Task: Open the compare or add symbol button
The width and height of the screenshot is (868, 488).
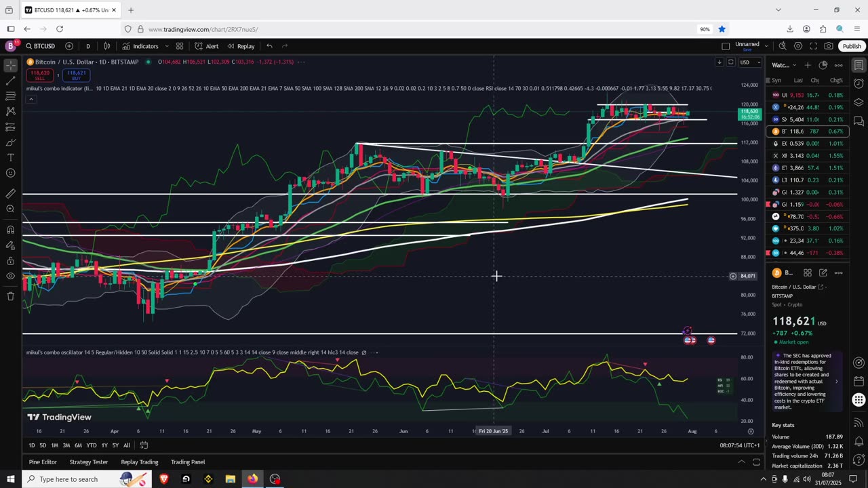Action: (x=69, y=46)
